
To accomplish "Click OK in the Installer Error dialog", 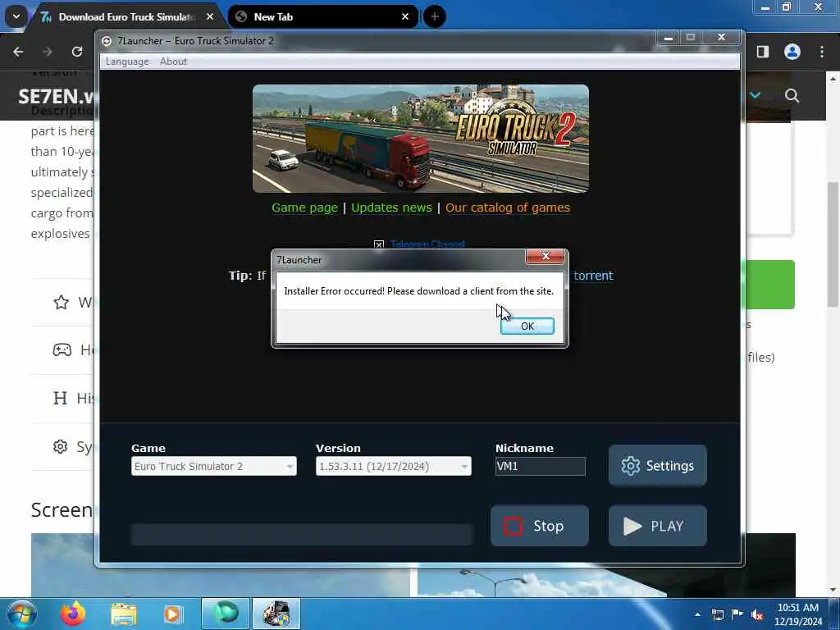I will click(x=527, y=326).
